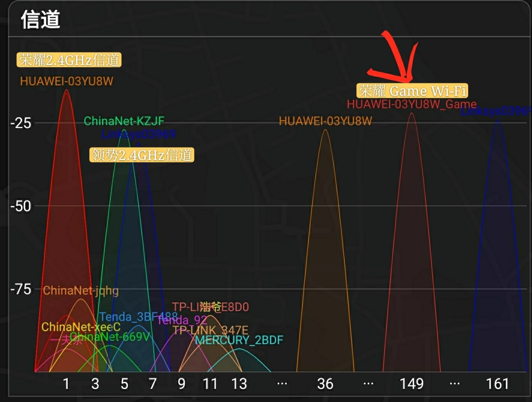Select Linksys03969 label near channel 6
The width and height of the screenshot is (532, 402).
point(138,134)
